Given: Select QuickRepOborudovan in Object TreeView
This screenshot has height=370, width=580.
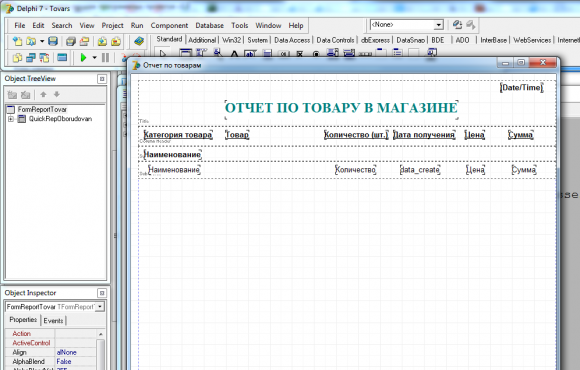Looking at the screenshot, I should coord(60,119).
